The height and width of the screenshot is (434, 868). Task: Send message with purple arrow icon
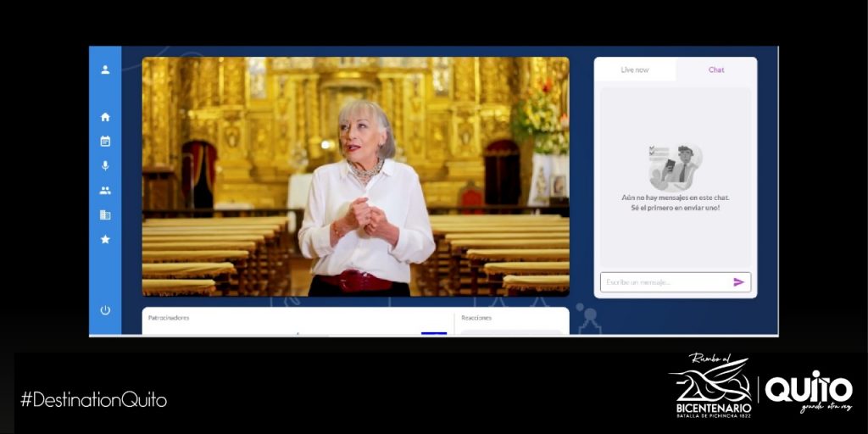point(738,282)
